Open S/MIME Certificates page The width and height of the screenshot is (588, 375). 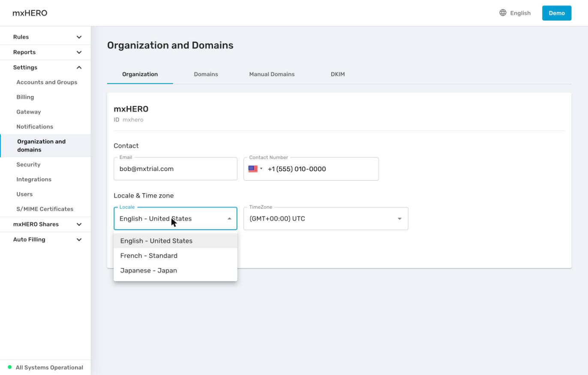(x=45, y=209)
